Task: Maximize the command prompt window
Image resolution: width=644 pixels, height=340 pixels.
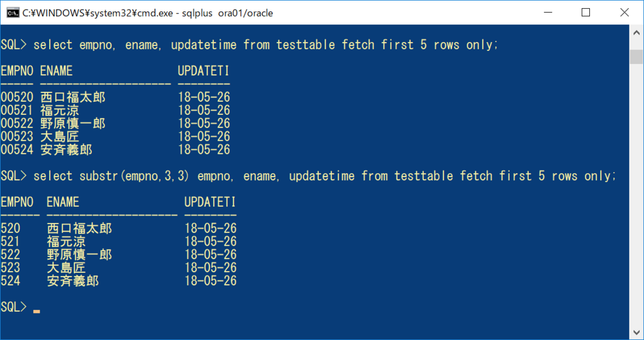Action: pyautogui.click(x=586, y=13)
